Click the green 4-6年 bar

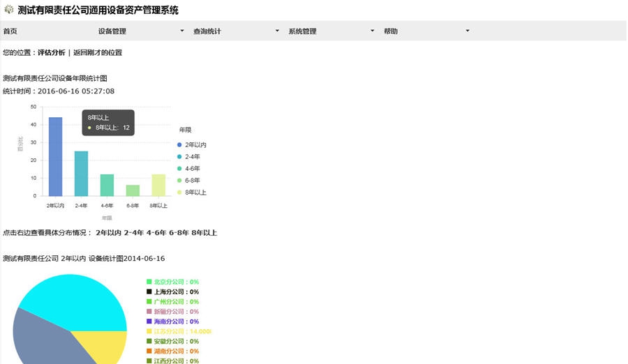point(107,185)
